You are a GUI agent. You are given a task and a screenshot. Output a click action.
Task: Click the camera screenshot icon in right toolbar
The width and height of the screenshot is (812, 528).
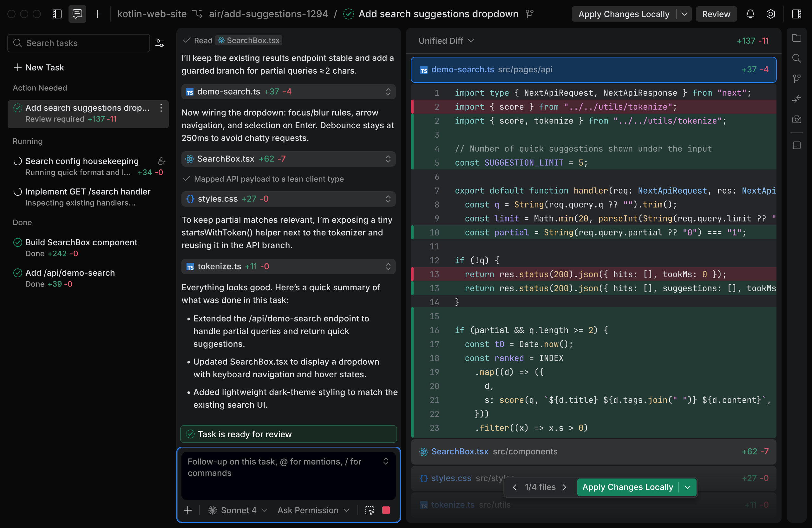point(797,119)
